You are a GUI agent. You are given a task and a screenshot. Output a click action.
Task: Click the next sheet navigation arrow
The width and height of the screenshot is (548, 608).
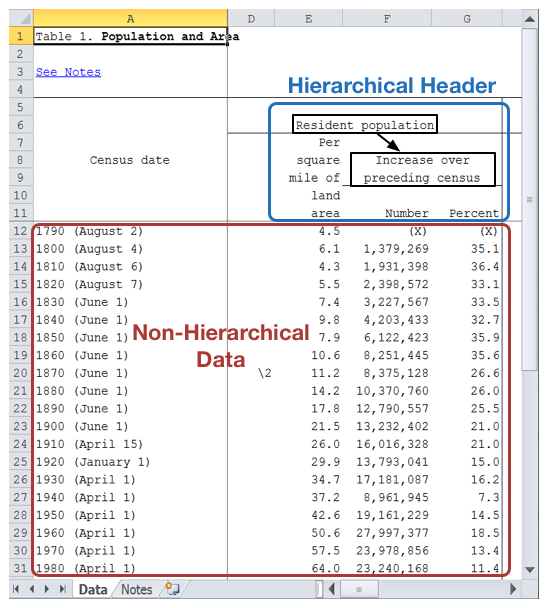tap(47, 589)
